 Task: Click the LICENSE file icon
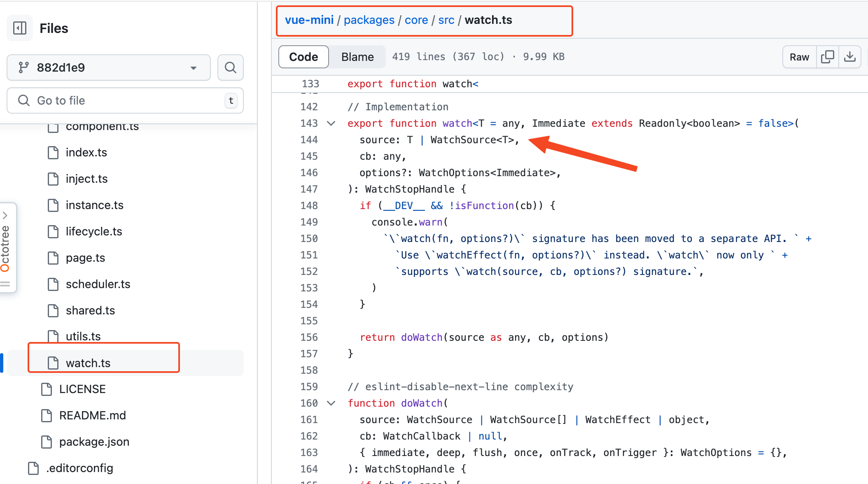(x=47, y=389)
